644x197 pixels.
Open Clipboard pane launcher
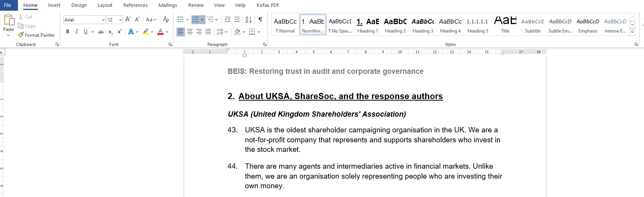tap(57, 44)
